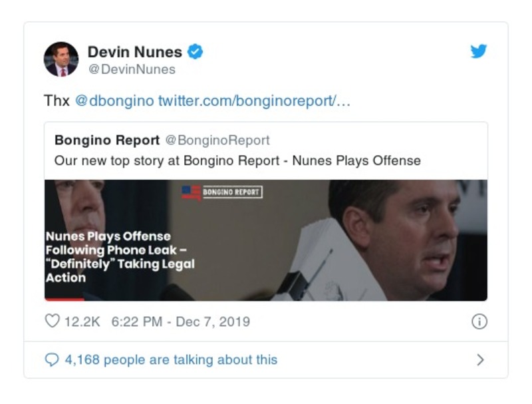Expand the conversation with the right chevron
Viewport: 532px width, 404px height.
click(x=480, y=360)
